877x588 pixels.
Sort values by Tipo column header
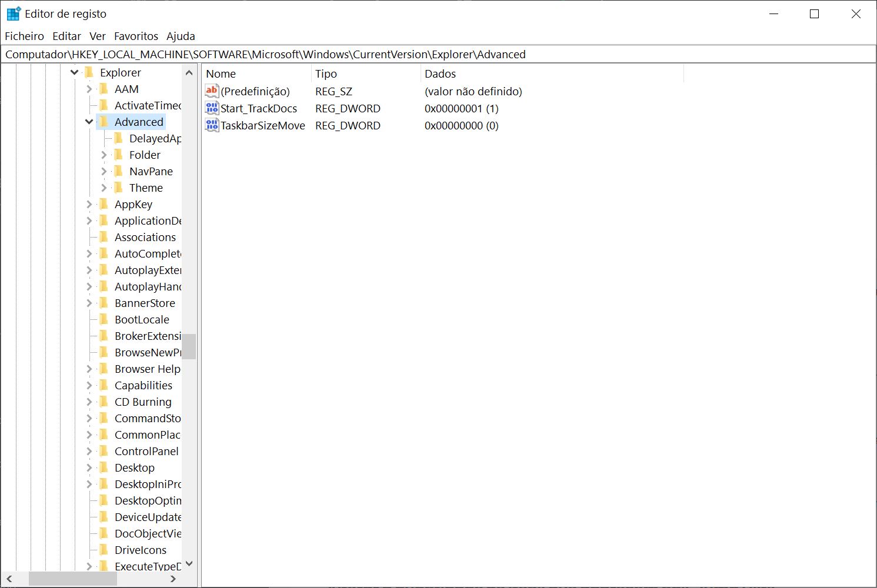point(366,73)
